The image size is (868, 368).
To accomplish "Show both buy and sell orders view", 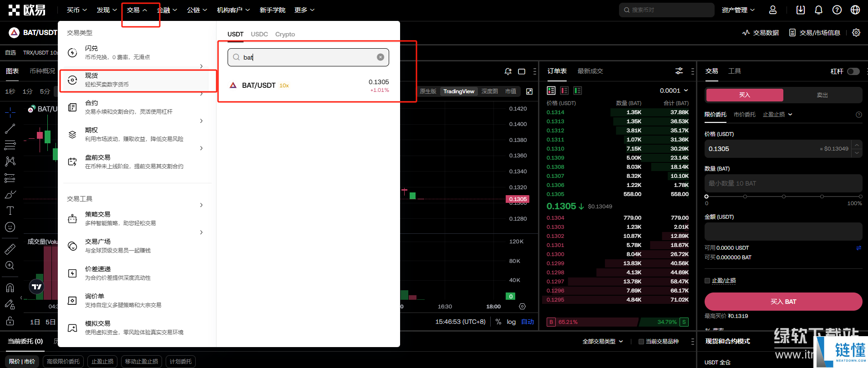I will [x=551, y=91].
